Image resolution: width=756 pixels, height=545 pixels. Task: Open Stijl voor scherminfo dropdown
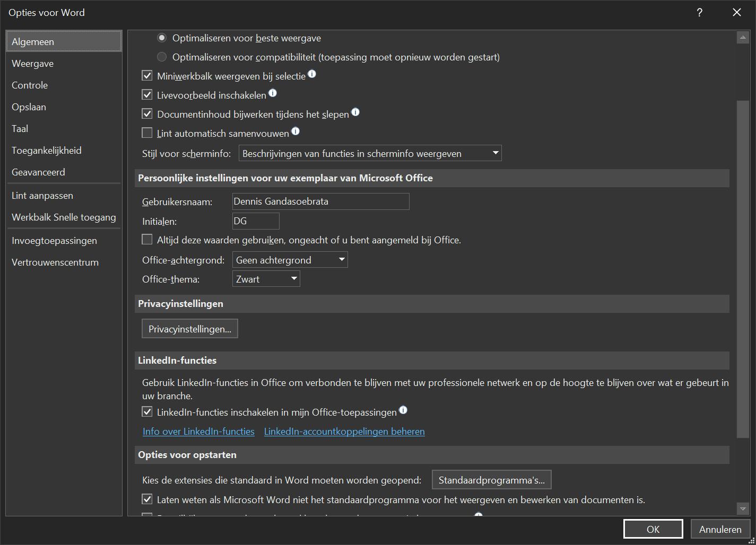370,153
